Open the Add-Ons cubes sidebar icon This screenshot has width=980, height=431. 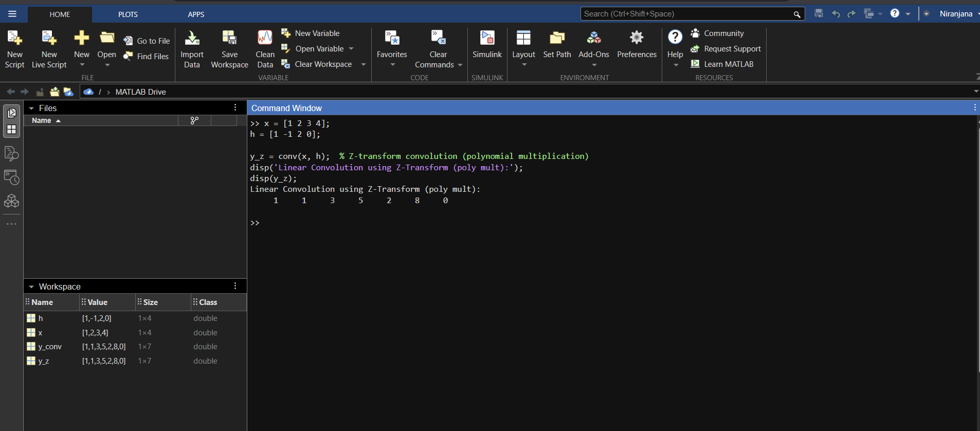11,201
